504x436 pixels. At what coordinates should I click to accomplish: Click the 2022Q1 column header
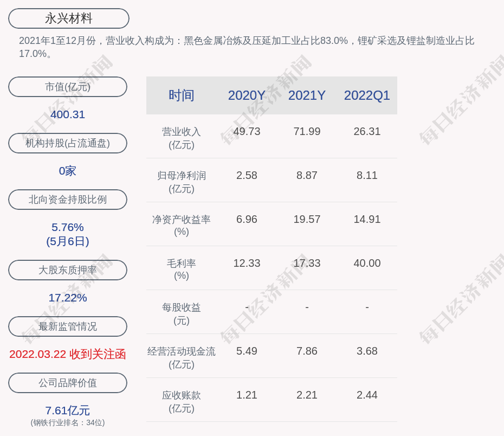(367, 95)
